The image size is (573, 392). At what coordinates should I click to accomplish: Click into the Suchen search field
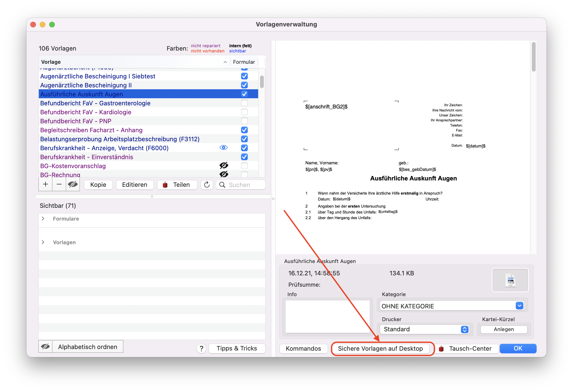coord(241,185)
